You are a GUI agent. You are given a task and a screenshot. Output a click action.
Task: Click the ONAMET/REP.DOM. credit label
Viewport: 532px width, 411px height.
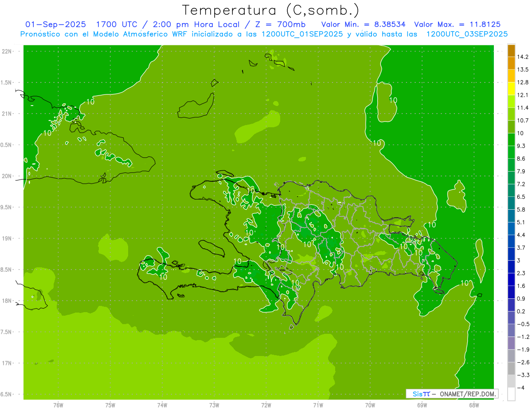click(468, 394)
